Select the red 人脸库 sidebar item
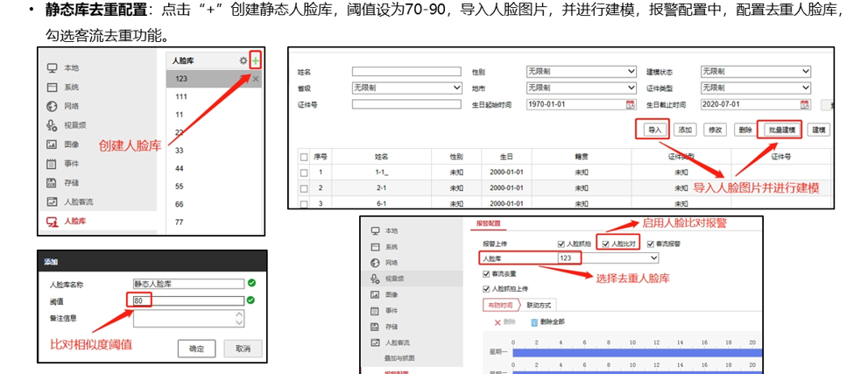The height and width of the screenshot is (374, 868). click(75, 221)
